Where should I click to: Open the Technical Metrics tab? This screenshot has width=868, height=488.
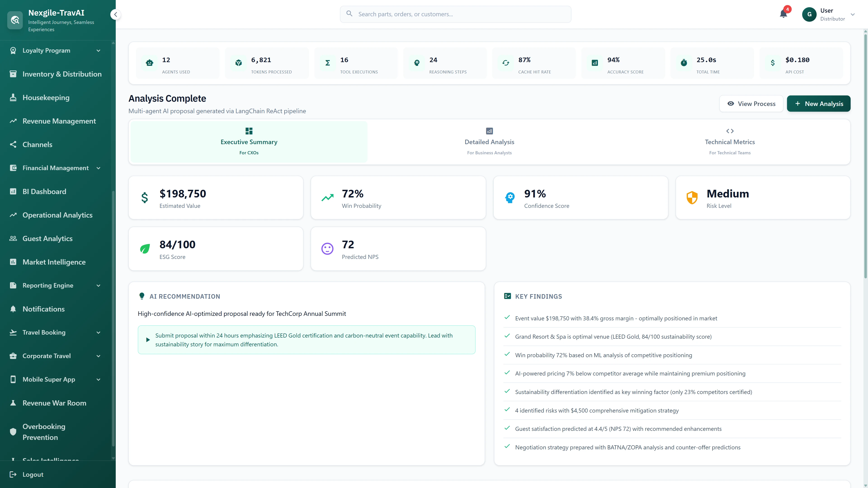tap(730, 141)
